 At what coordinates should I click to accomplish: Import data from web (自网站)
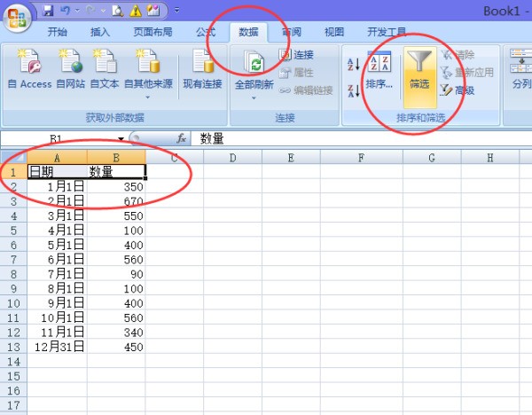[x=71, y=69]
